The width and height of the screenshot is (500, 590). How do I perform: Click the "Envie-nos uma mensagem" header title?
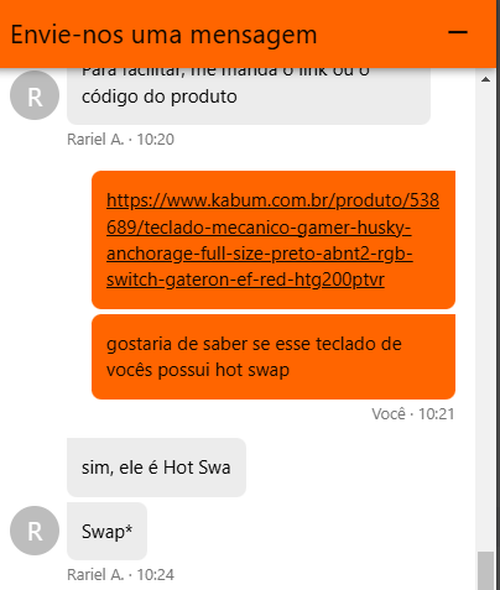coord(164,35)
